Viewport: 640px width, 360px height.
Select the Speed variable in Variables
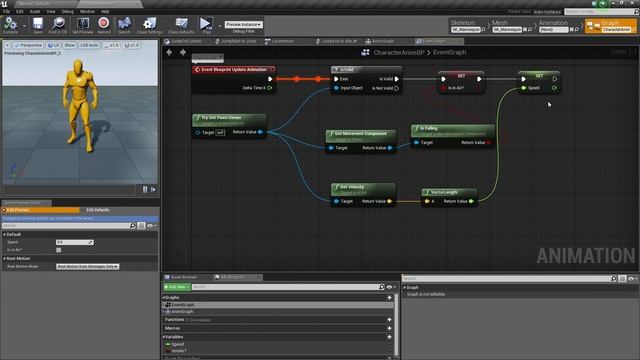click(x=178, y=344)
